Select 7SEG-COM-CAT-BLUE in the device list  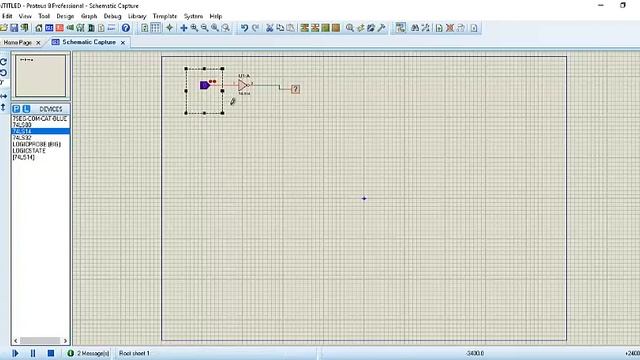[x=40, y=118]
